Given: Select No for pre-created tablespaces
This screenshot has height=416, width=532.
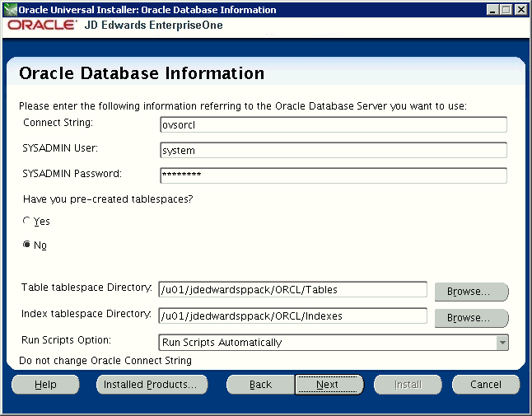Looking at the screenshot, I should [26, 245].
